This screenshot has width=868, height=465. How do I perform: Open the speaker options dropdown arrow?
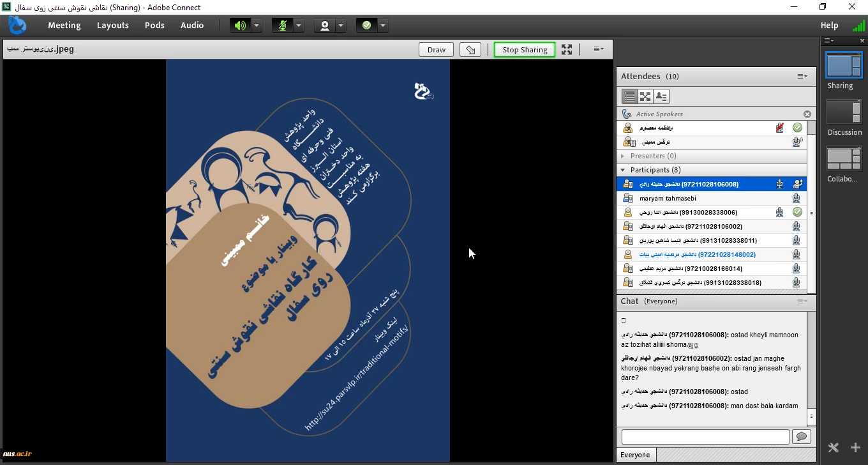(257, 26)
